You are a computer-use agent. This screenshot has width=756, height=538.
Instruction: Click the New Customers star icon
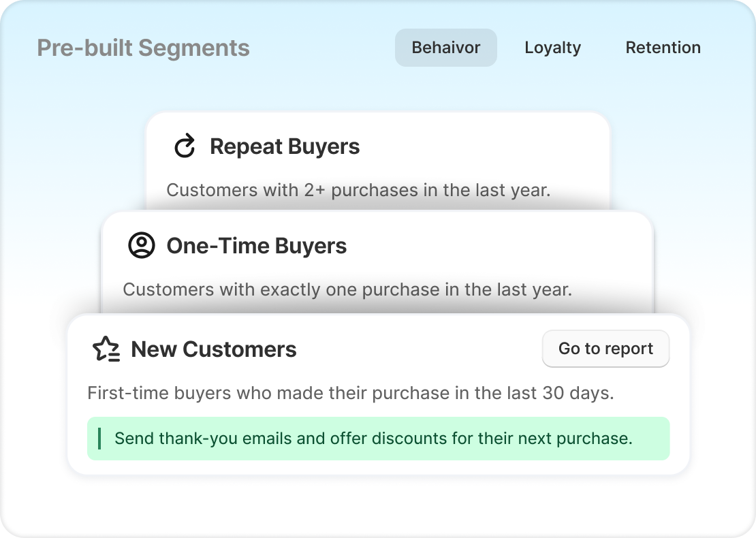point(106,349)
